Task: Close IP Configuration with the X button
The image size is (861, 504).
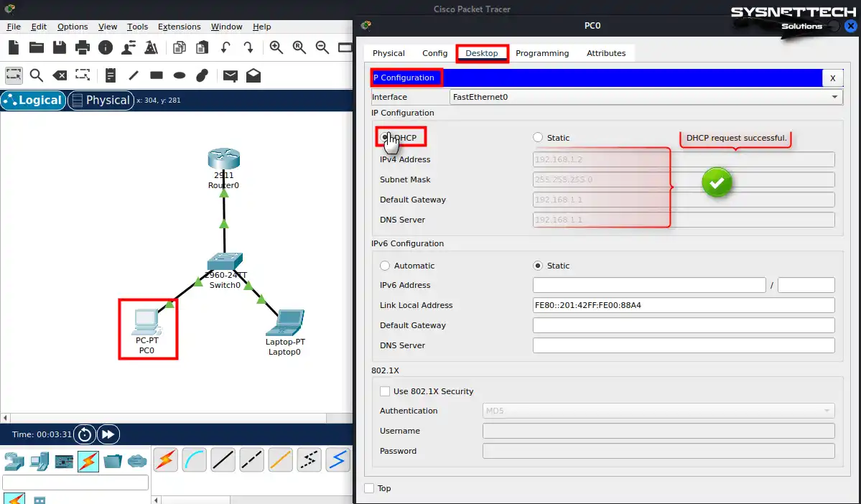Action: tap(832, 78)
